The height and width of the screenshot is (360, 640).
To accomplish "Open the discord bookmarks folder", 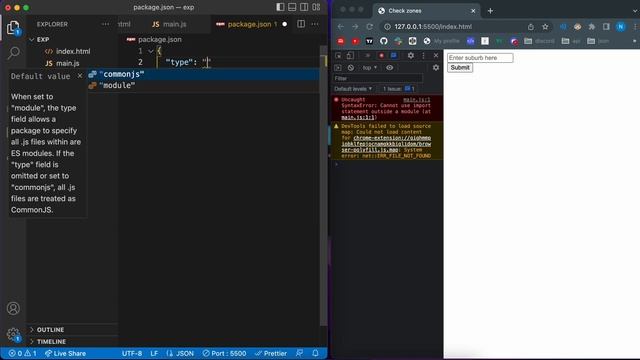I will pos(539,41).
